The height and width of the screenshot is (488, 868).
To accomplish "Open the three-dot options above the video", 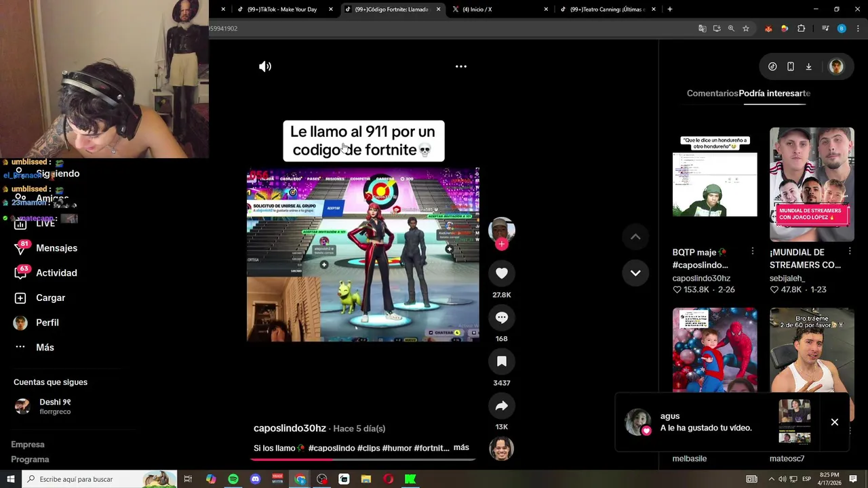I will pos(461,66).
